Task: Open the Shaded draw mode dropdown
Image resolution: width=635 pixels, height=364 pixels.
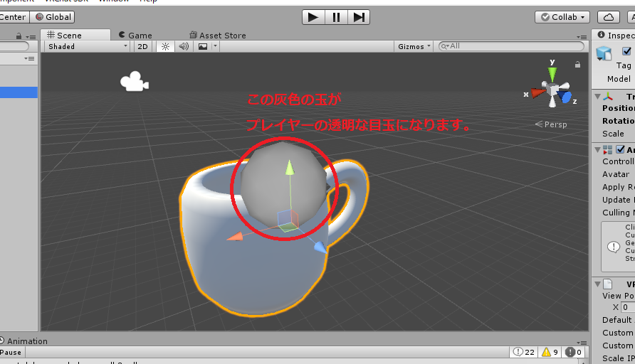Action: tap(87, 46)
